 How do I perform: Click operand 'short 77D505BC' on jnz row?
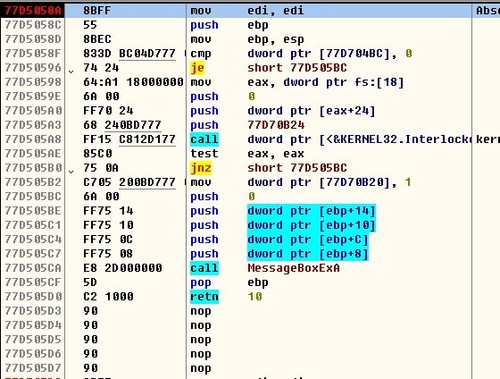point(297,168)
